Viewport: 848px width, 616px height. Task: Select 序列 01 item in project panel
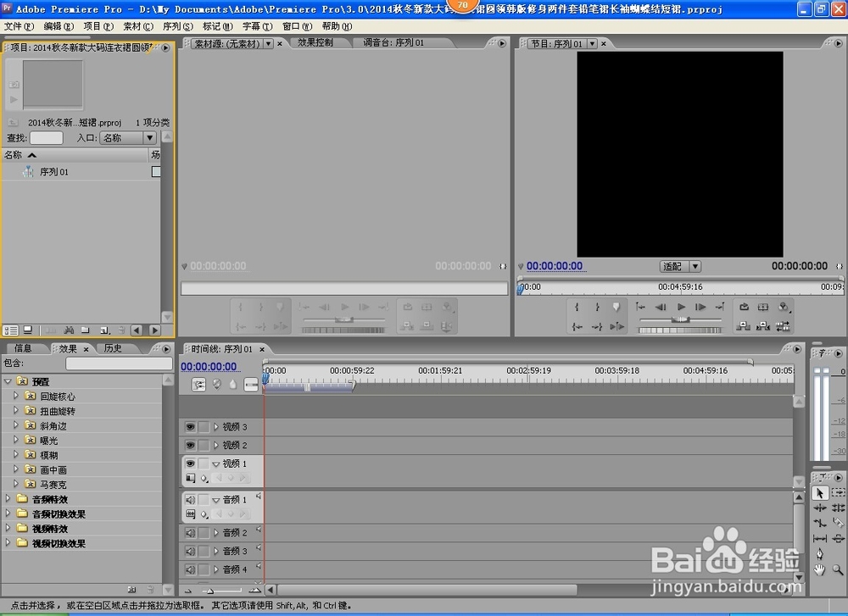(54, 172)
